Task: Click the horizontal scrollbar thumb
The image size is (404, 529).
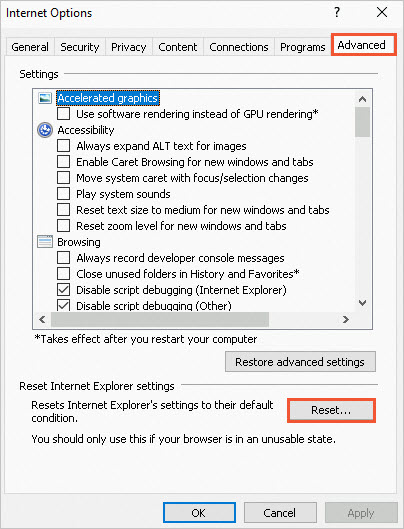Action: (160, 319)
